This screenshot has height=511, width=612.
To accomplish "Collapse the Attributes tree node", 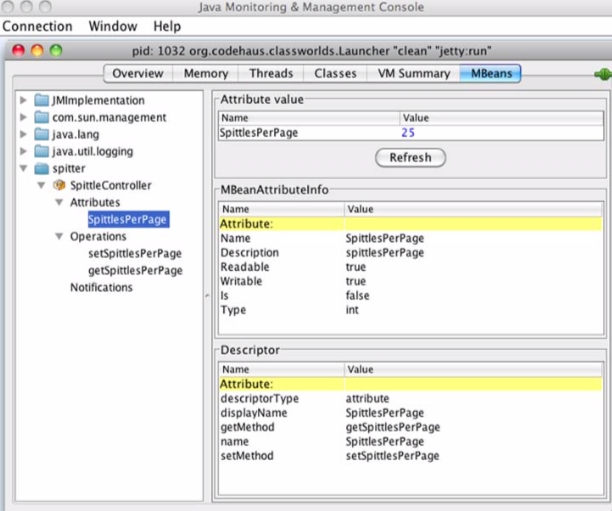I will click(59, 203).
